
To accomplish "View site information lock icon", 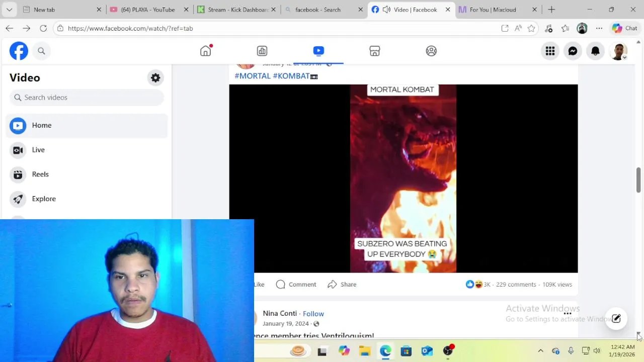I will [x=60, y=28].
